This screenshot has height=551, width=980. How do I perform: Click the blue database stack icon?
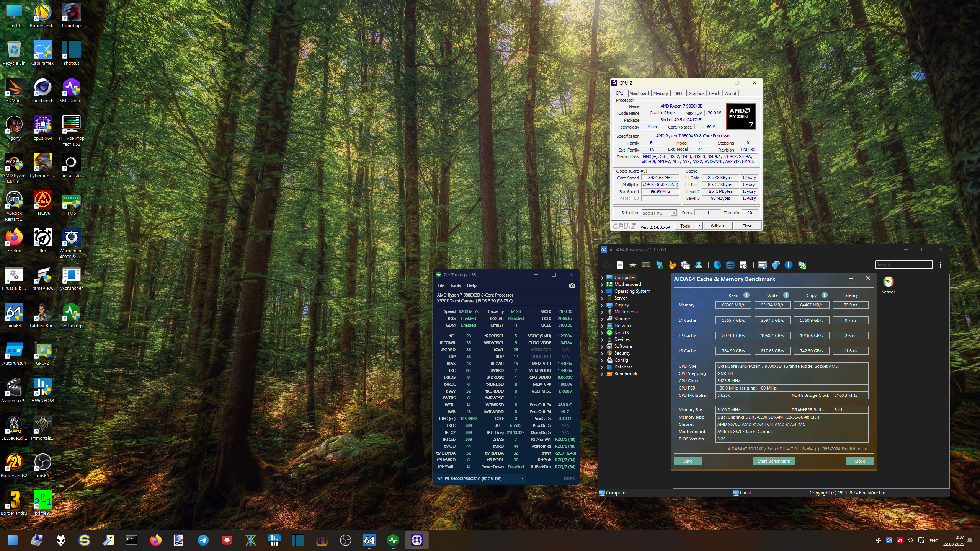pyautogui.click(x=730, y=265)
